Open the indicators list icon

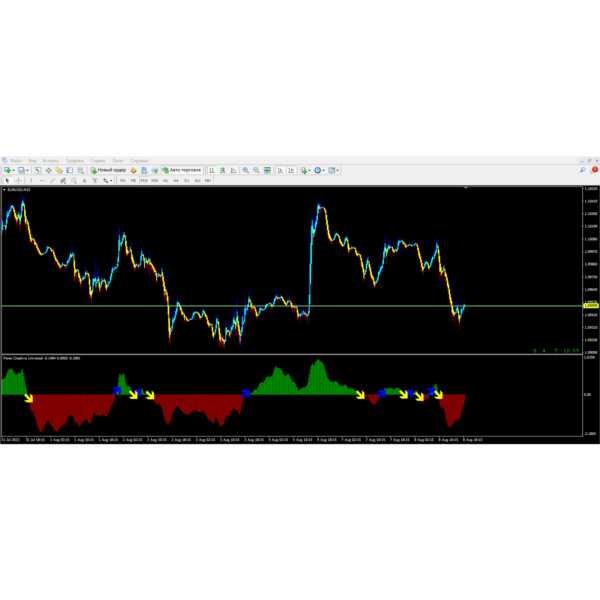point(304,170)
